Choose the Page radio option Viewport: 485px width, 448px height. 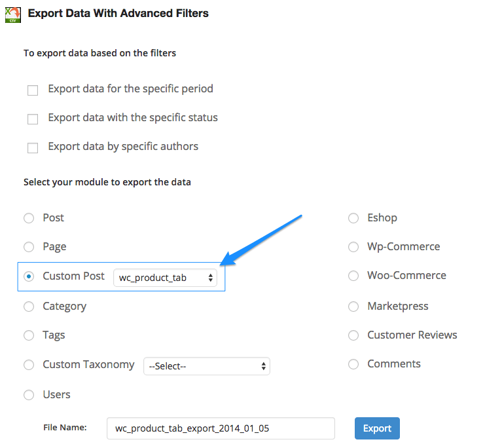[29, 247]
